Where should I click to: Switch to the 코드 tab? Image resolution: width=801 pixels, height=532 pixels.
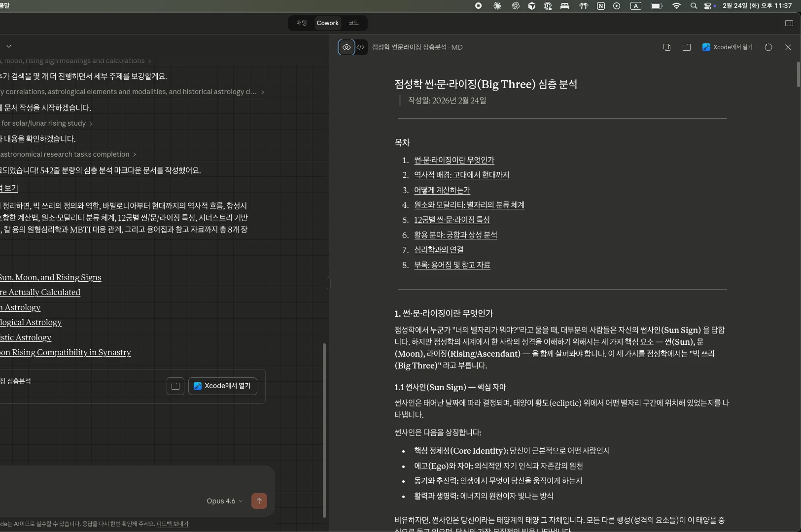pyautogui.click(x=354, y=23)
